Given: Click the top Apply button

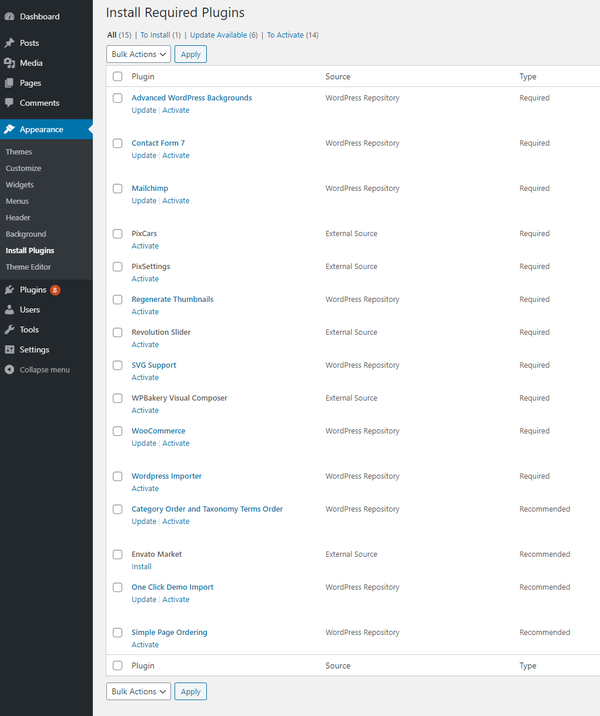Looking at the screenshot, I should point(190,54).
